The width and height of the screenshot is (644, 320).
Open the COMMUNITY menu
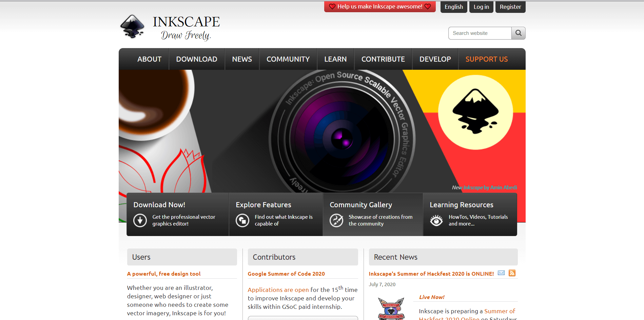click(288, 59)
